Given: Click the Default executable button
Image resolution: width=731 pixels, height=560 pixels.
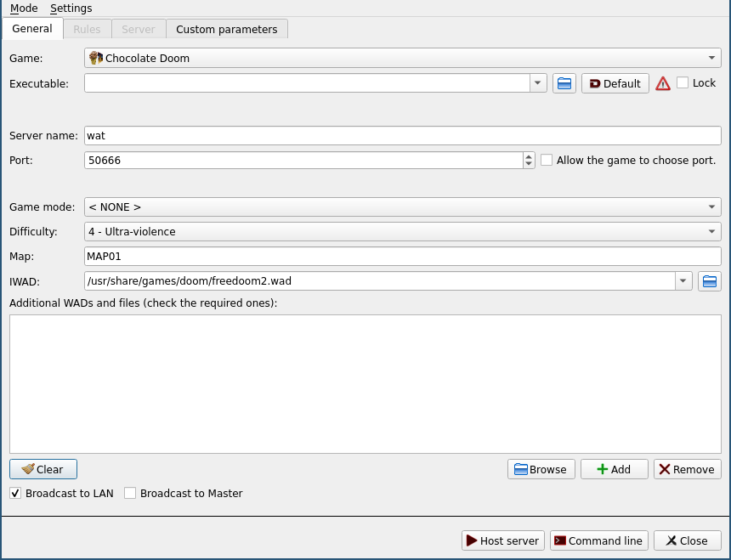Looking at the screenshot, I should [615, 83].
